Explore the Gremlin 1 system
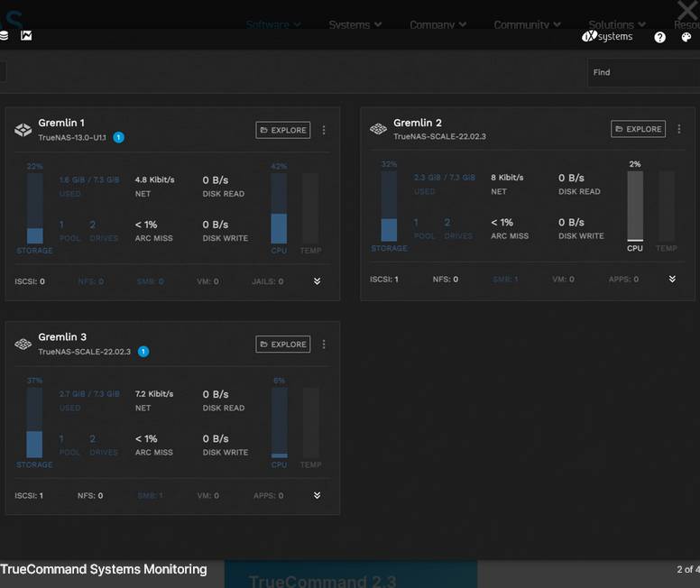This screenshot has width=700, height=588. [283, 130]
